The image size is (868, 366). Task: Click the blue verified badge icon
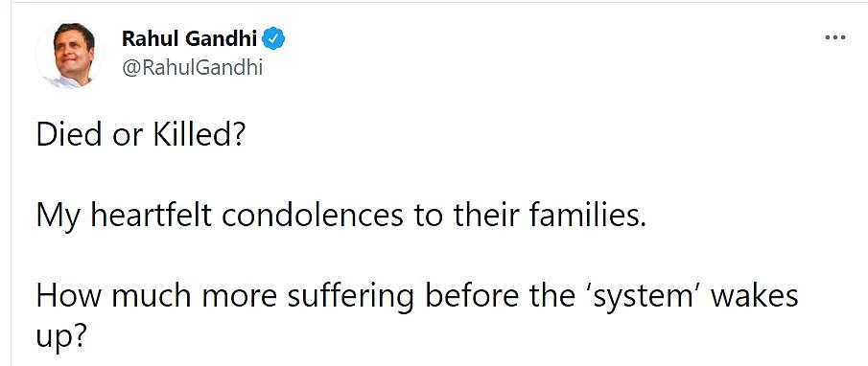point(273,38)
